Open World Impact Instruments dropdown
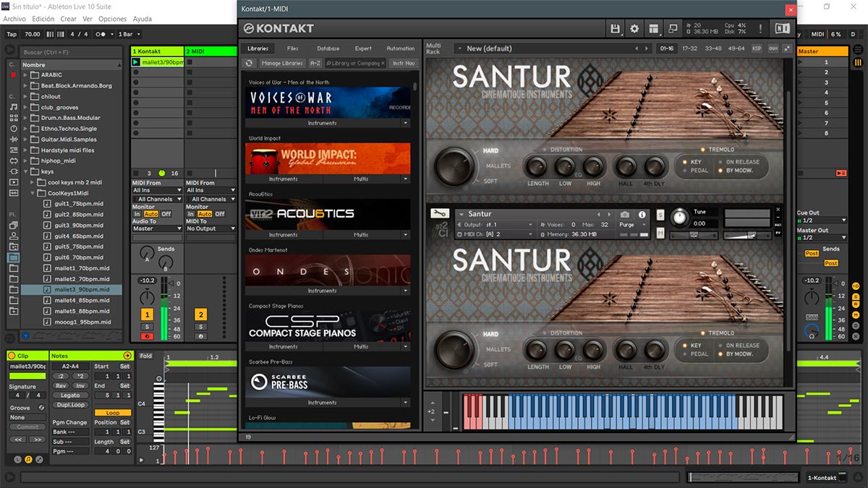The width and height of the screenshot is (868, 488). (284, 179)
